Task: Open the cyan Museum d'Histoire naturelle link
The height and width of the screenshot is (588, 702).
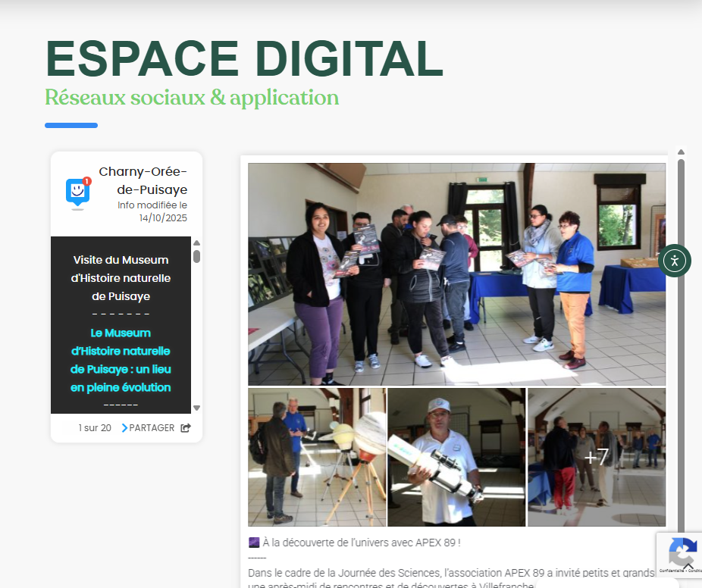Action: (121, 360)
